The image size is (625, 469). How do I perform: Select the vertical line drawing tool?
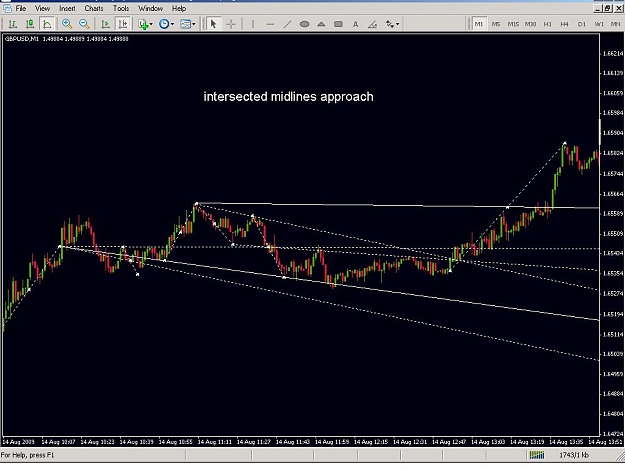point(253,24)
